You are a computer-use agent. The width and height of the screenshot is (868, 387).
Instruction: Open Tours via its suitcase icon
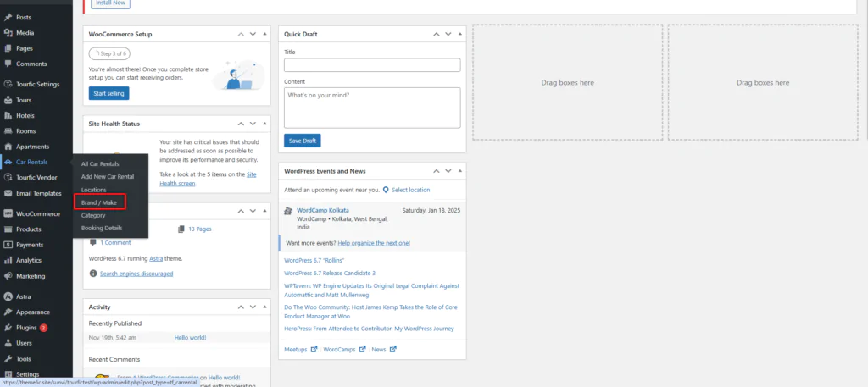pyautogui.click(x=8, y=100)
